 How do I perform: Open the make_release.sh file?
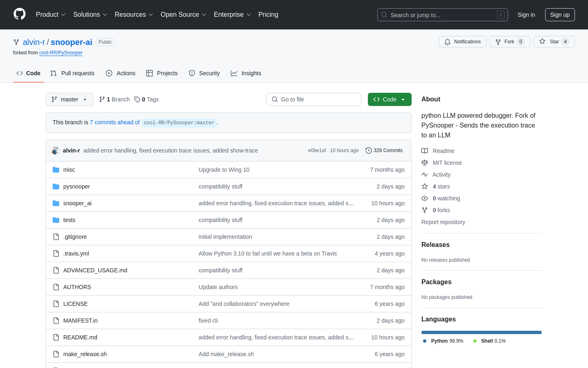point(85,354)
